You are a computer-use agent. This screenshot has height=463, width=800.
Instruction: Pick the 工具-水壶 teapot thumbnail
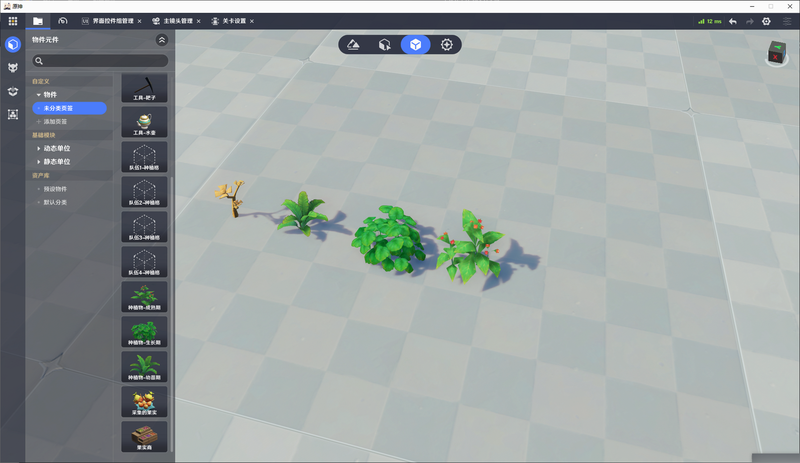[144, 122]
